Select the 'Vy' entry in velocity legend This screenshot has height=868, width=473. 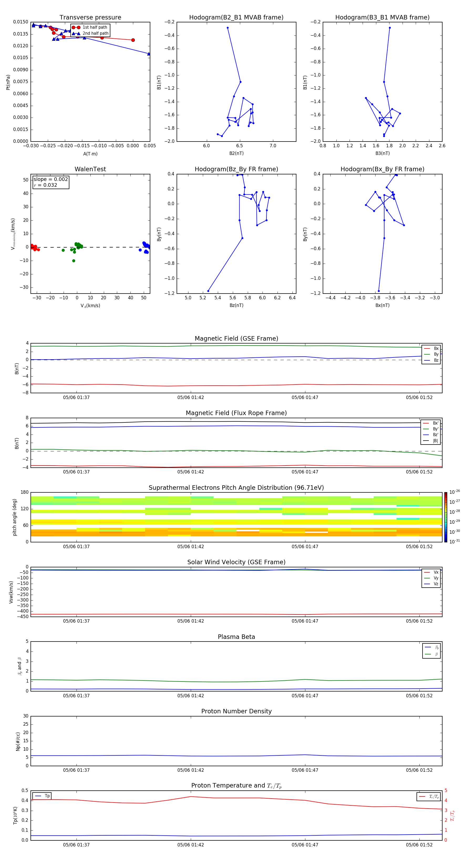point(431,578)
